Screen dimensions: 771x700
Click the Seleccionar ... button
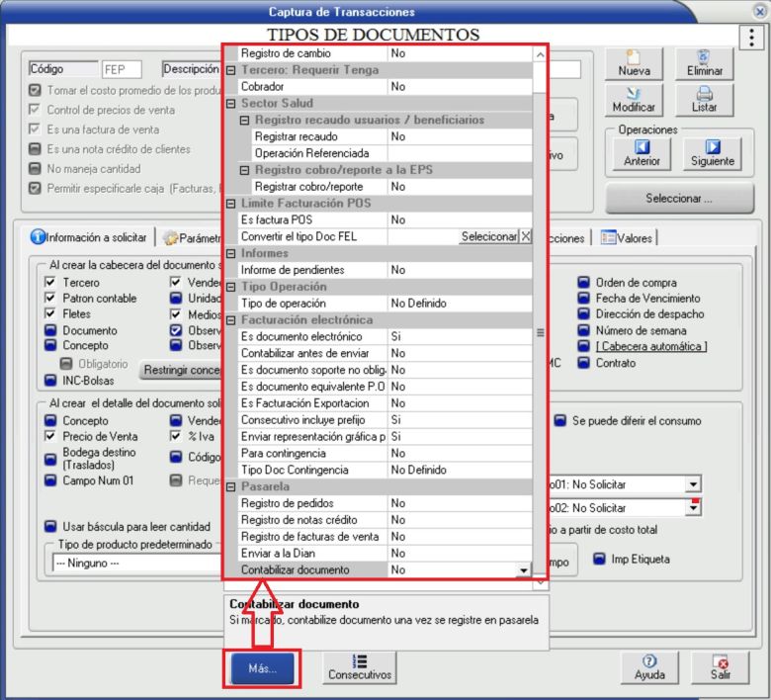[x=678, y=199]
